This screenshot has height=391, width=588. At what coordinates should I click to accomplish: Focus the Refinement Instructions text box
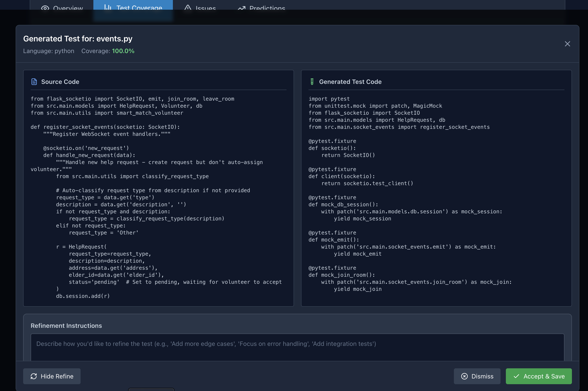[x=297, y=347]
